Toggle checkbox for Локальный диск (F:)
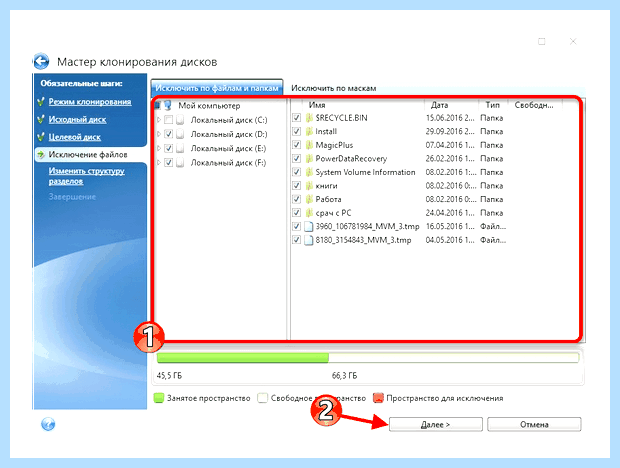620x468 pixels. [168, 162]
